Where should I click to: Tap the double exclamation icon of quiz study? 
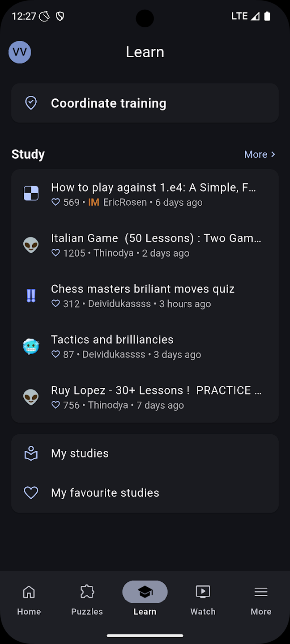31,296
